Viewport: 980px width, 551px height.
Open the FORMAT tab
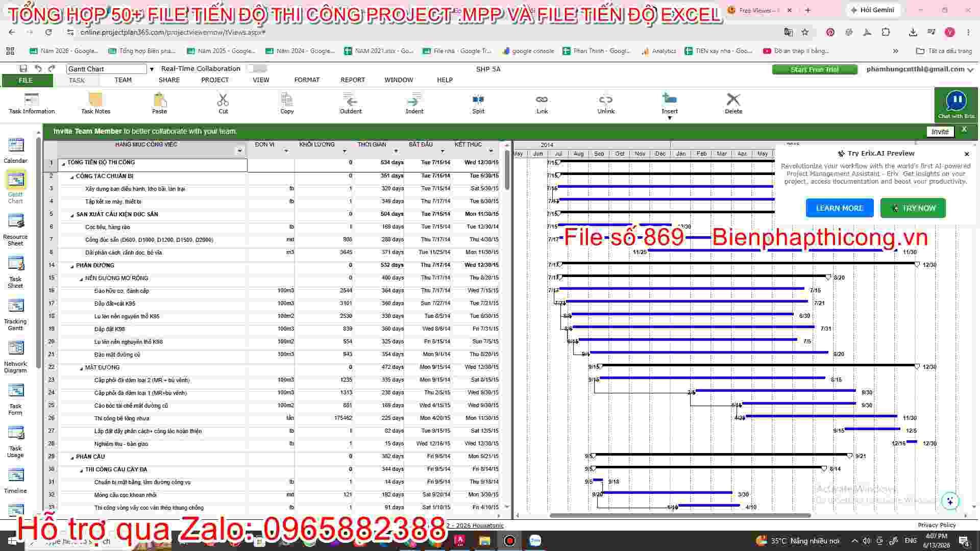point(307,80)
